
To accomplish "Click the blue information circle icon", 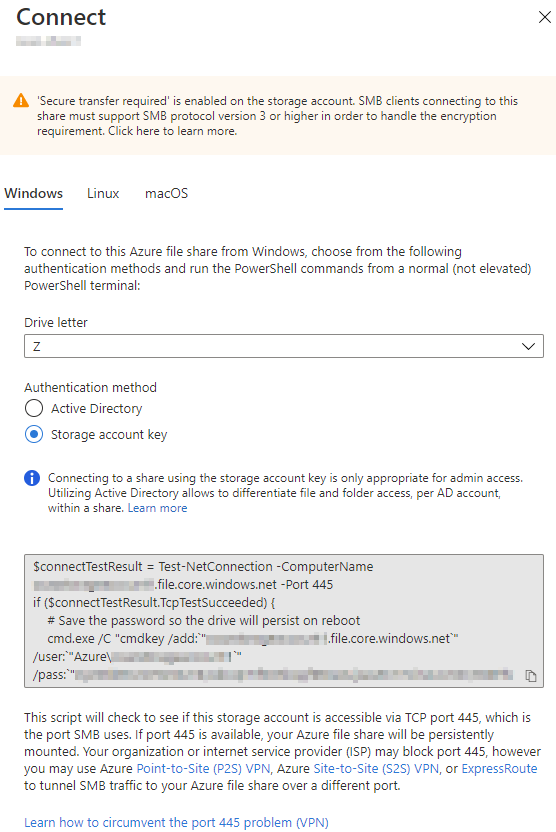I will (32, 478).
